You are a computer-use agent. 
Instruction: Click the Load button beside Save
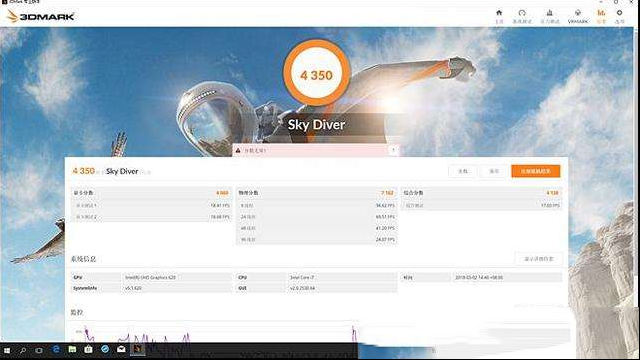coord(463,171)
